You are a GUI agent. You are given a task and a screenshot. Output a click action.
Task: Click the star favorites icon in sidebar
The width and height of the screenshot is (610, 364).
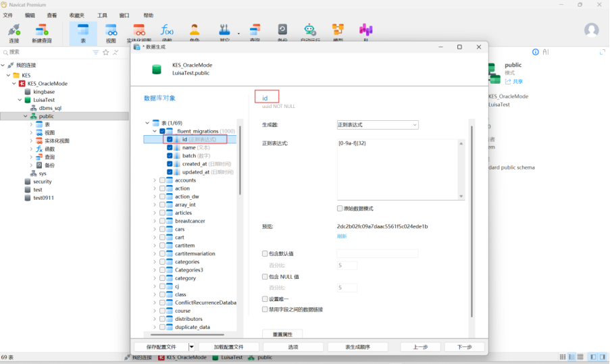coord(106,52)
